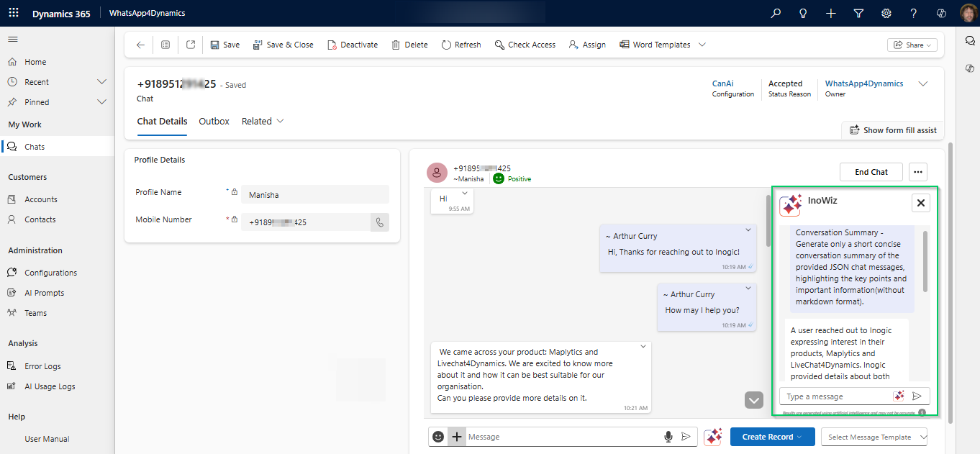This screenshot has height=454, width=980.
Task: Click the Save button
Action: 224,45
